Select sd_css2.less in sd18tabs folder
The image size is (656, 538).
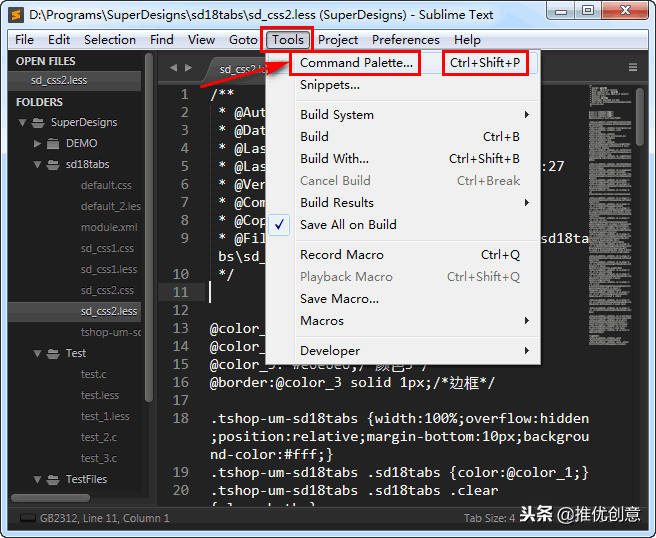coord(74,312)
